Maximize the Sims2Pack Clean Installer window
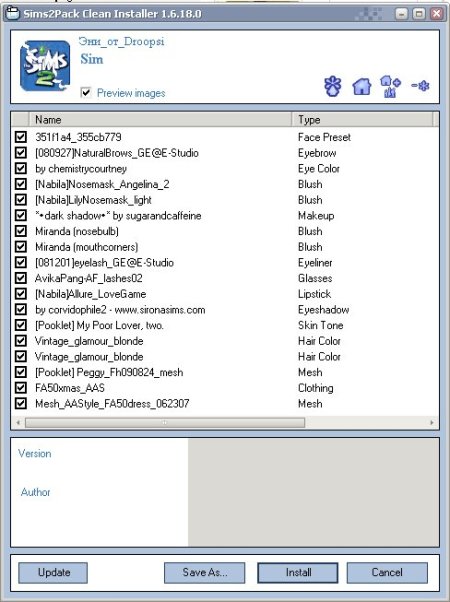 click(x=419, y=14)
